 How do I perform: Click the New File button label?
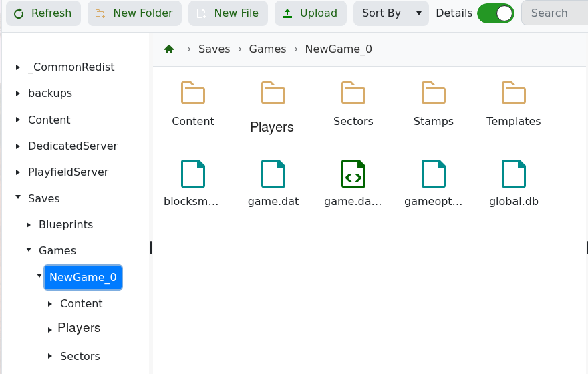237,13
